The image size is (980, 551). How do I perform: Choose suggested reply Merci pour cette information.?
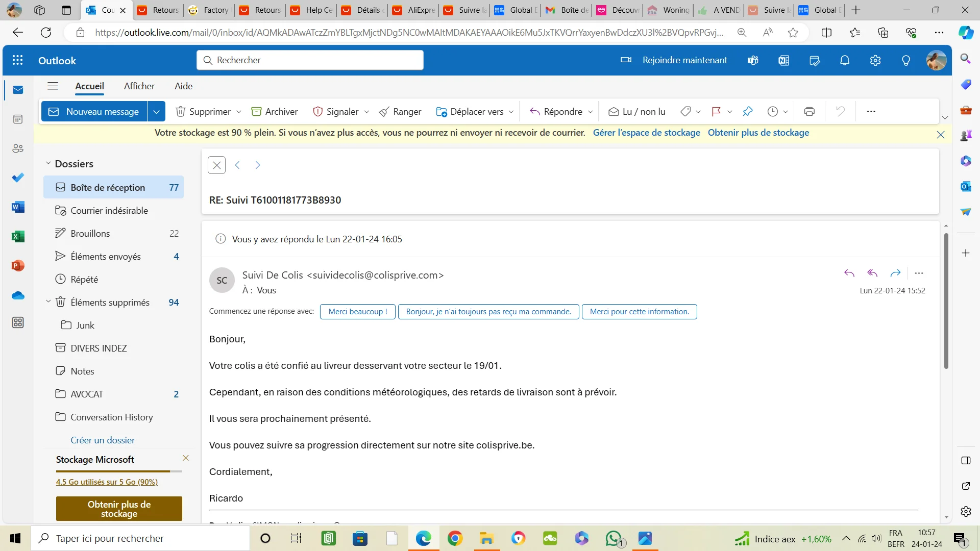point(640,312)
